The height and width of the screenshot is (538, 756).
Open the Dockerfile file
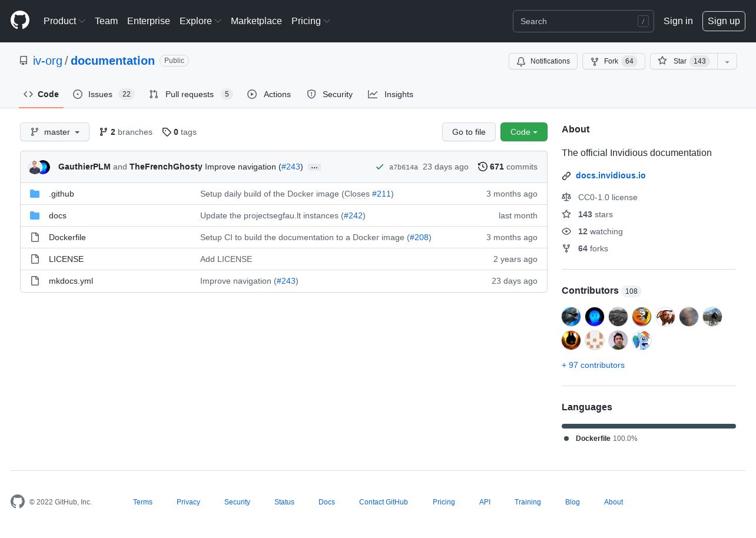coord(67,237)
